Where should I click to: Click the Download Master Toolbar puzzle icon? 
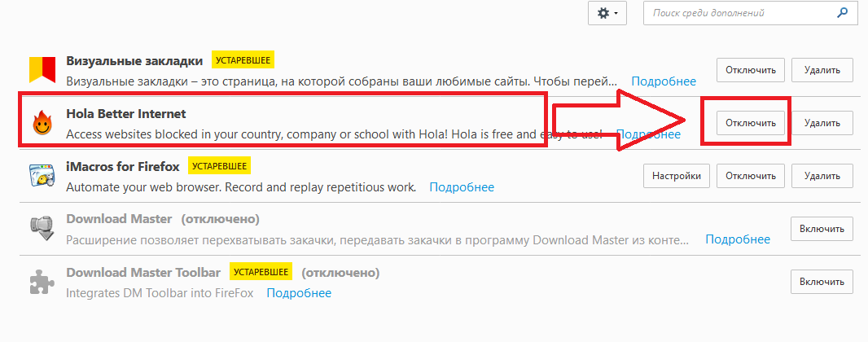click(42, 281)
